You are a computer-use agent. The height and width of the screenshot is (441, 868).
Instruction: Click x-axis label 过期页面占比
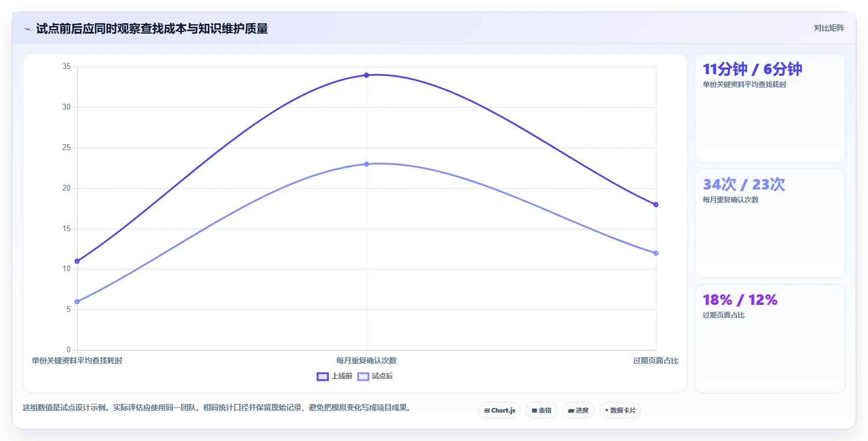(655, 360)
